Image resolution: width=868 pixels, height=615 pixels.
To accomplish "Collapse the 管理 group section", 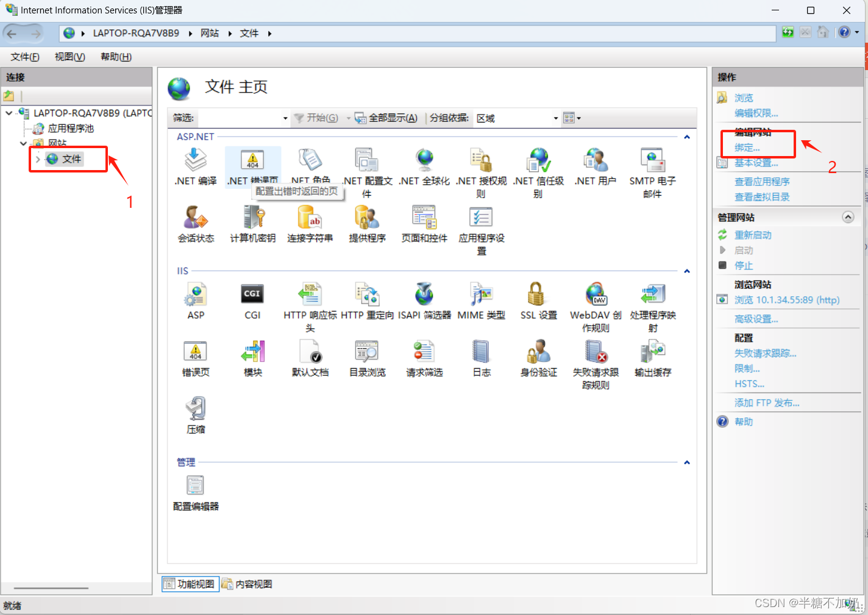I will pyautogui.click(x=687, y=463).
